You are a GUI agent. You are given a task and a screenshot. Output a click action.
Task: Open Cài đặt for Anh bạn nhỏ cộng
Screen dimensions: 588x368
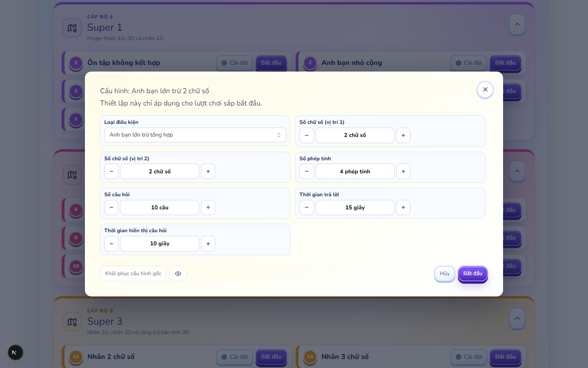coord(469,63)
